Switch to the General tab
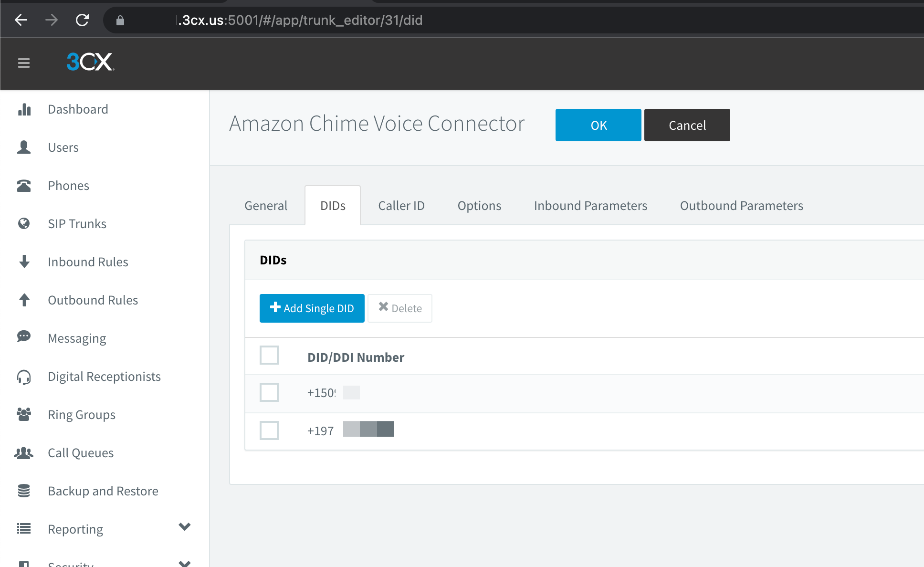The image size is (924, 567). 266,206
